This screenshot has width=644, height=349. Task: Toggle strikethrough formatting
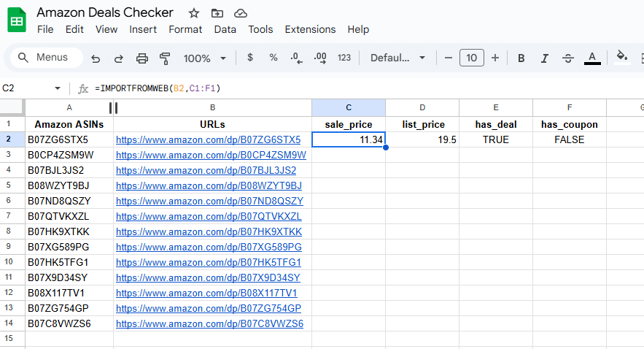pyautogui.click(x=568, y=58)
